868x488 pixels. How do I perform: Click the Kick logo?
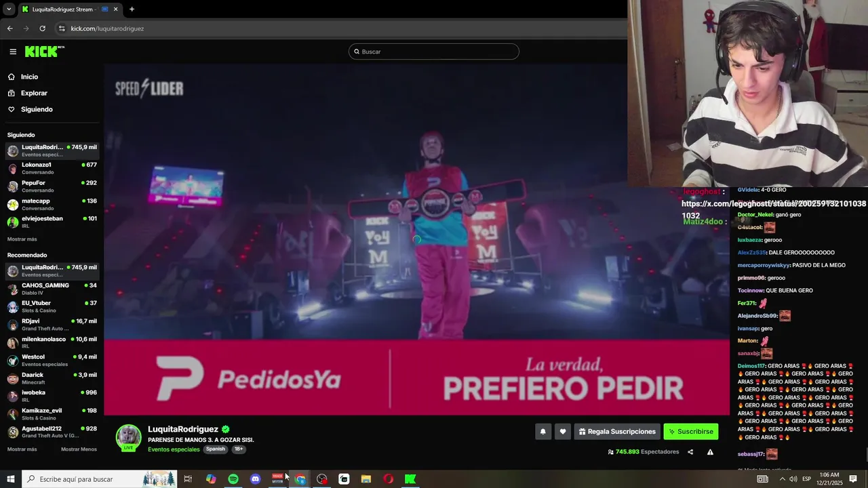tap(44, 52)
